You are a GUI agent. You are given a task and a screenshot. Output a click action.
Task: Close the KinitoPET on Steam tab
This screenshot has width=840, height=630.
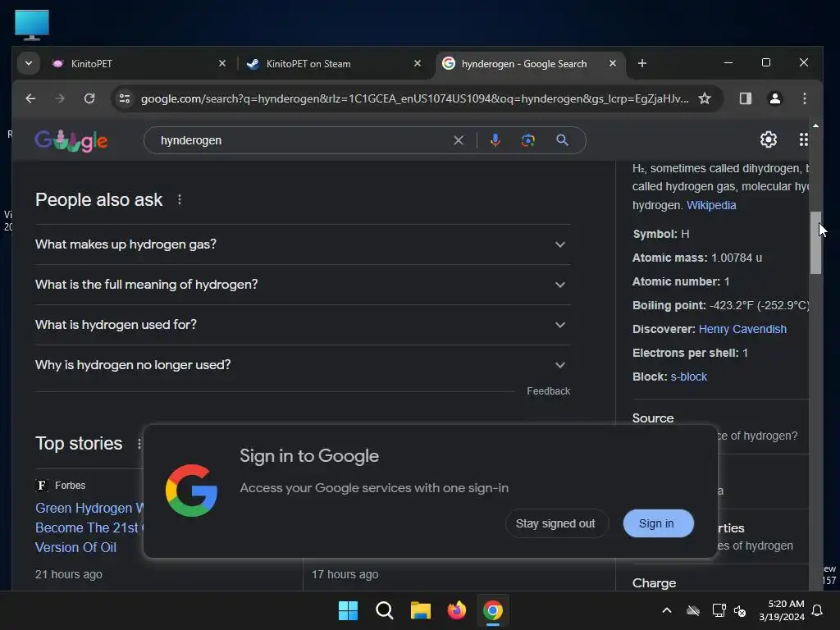(418, 63)
